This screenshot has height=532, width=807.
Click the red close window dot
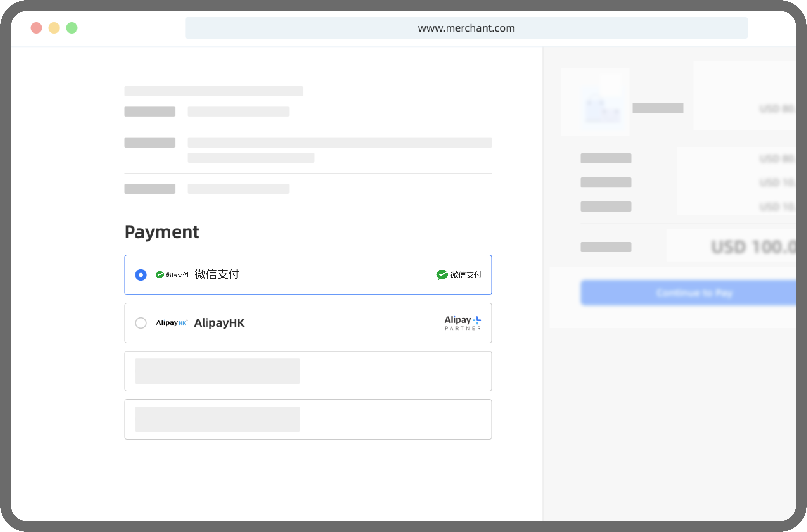tap(36, 28)
